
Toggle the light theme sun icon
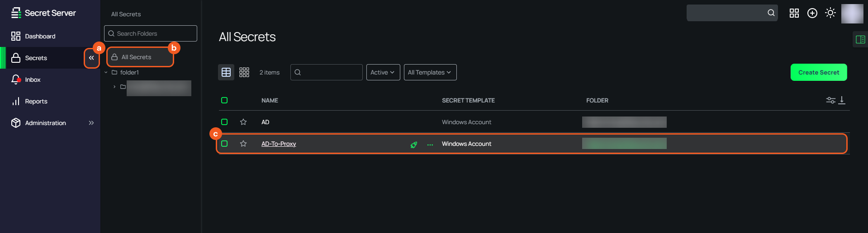coord(830,13)
